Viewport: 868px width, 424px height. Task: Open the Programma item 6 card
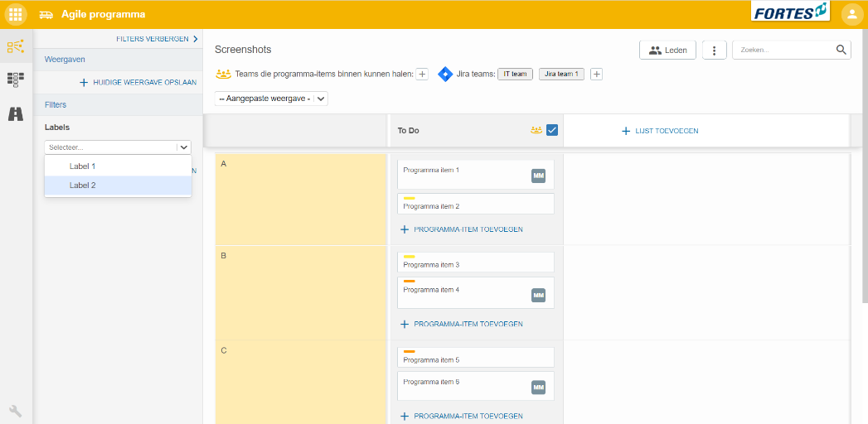(x=476, y=386)
